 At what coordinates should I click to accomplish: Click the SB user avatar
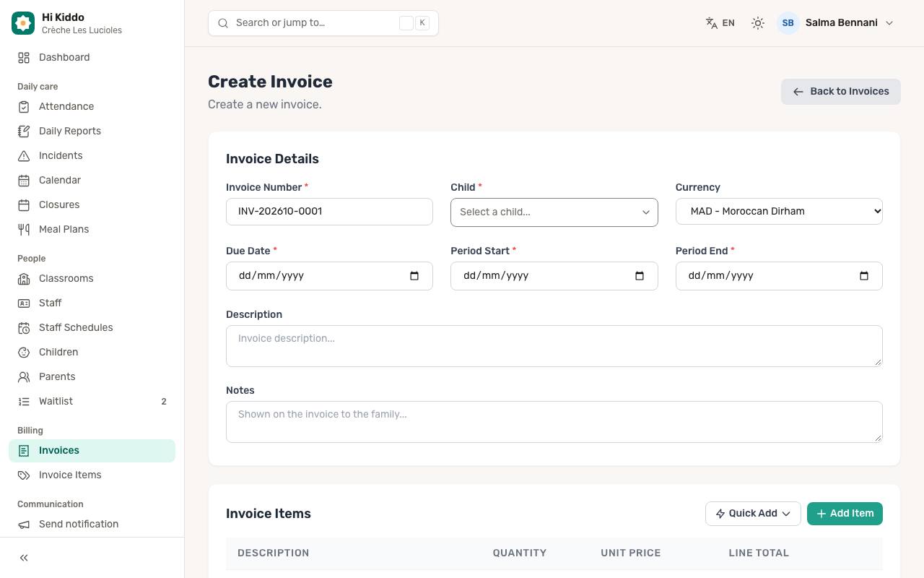(x=788, y=23)
